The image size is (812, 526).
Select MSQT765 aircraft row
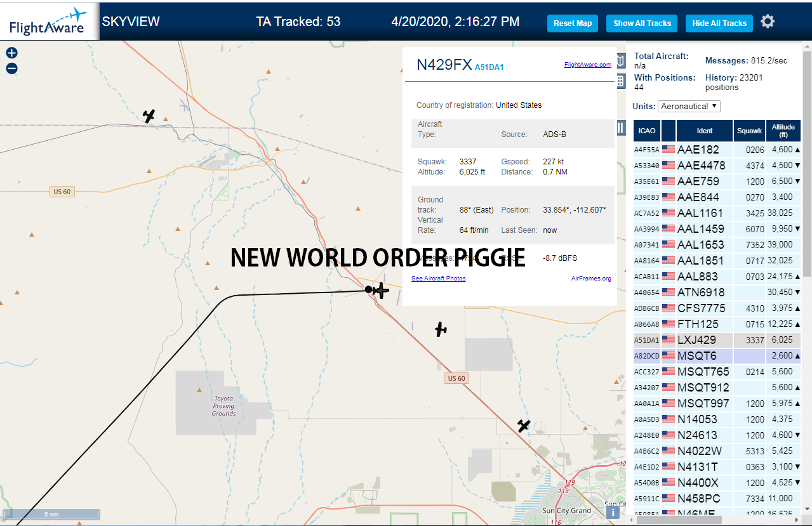coord(717,372)
